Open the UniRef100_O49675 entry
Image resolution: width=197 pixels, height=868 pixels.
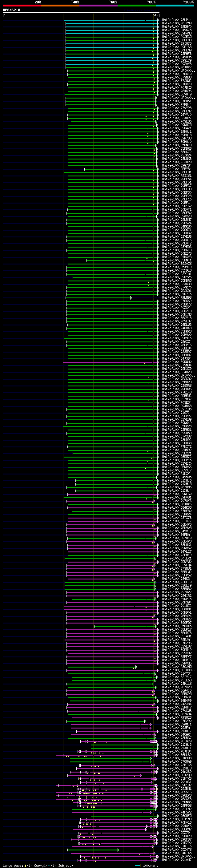click(x=177, y=30)
